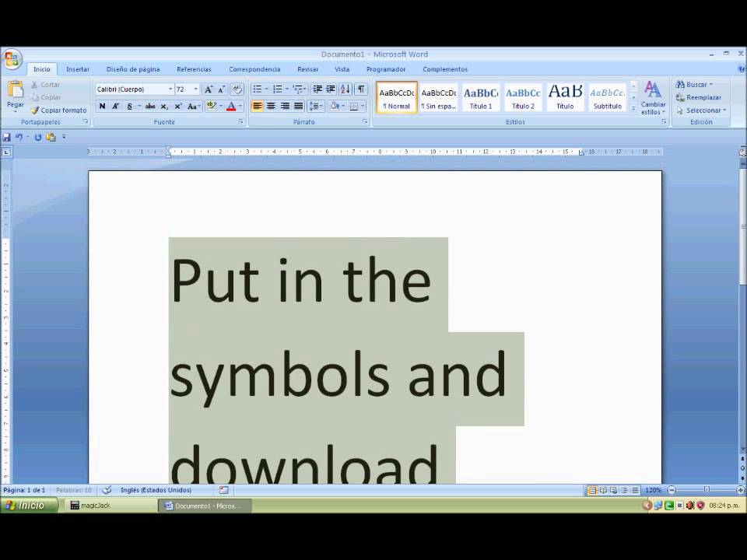Center align the text

[x=271, y=107]
